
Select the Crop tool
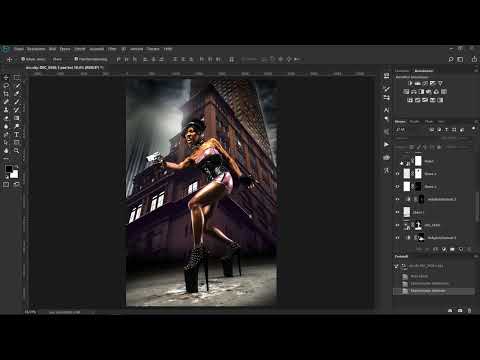(6, 94)
